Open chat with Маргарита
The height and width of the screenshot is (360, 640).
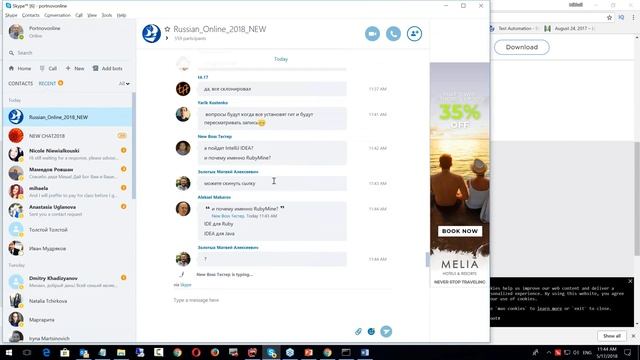click(67, 320)
